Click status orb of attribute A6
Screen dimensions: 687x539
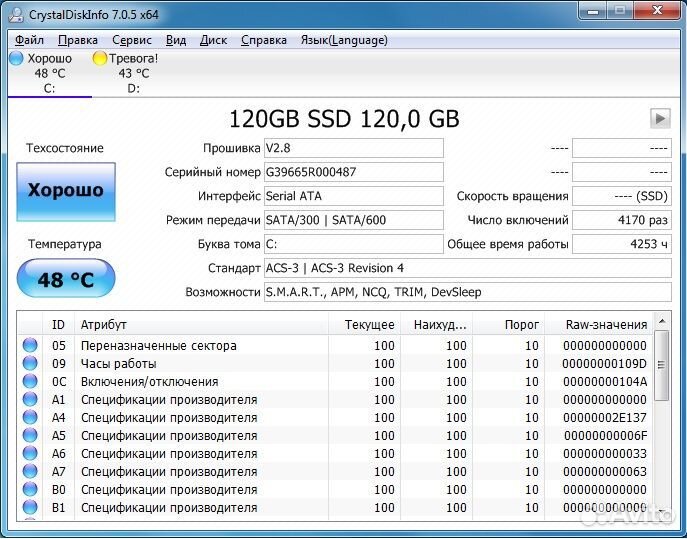click(30, 454)
